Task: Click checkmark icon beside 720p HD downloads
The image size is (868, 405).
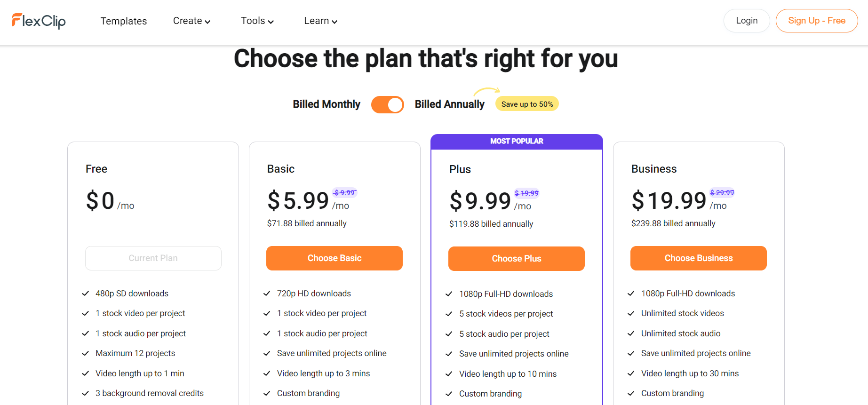Action: click(267, 294)
